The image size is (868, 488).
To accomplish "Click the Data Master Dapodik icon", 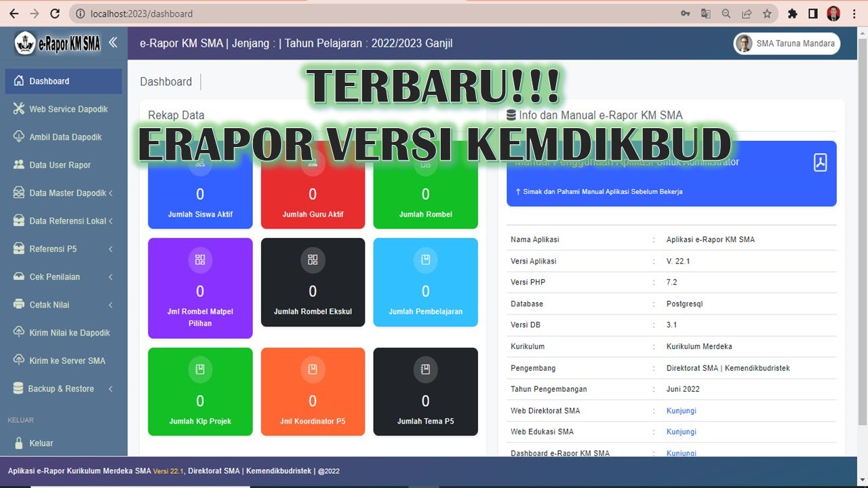I will (x=18, y=192).
